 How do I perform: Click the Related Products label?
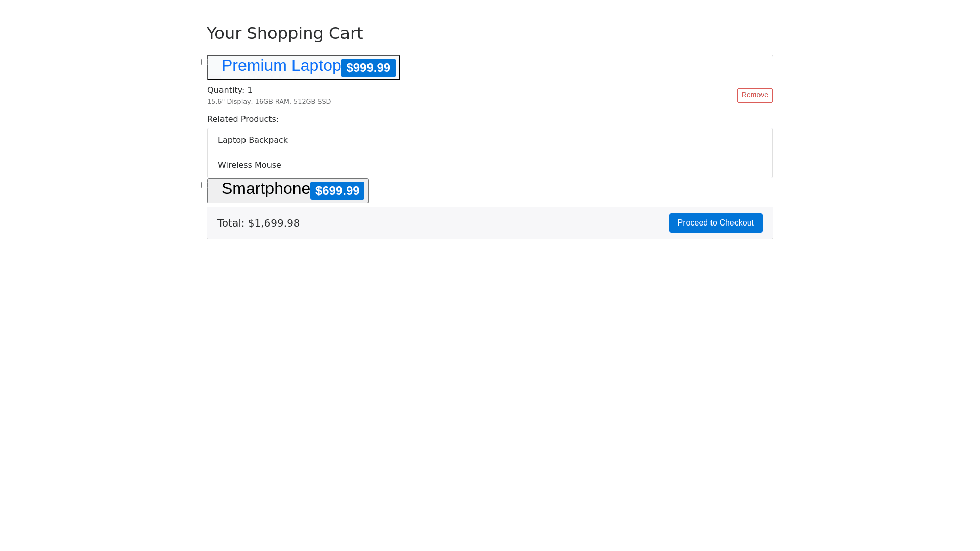click(243, 119)
